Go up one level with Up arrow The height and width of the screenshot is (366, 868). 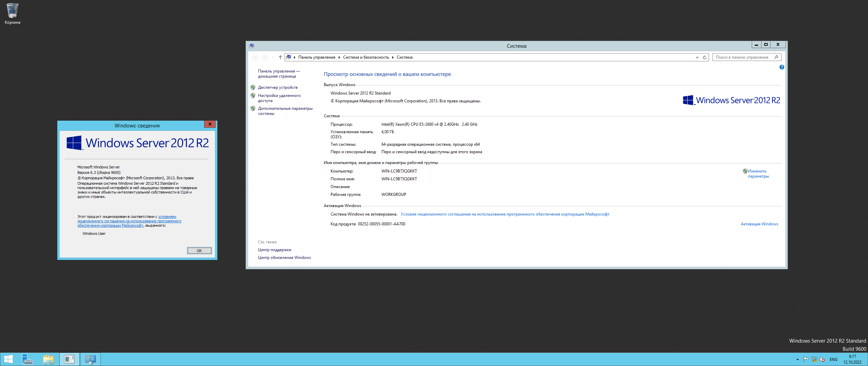click(x=280, y=57)
